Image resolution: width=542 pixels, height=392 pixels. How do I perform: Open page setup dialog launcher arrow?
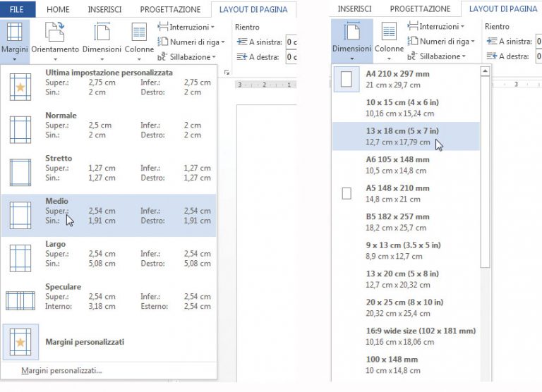[227, 72]
